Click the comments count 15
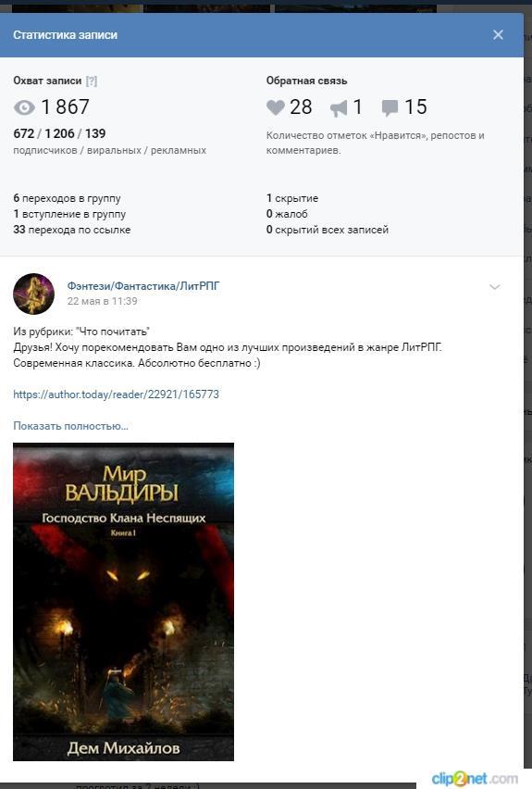The height and width of the screenshot is (789, 532). click(415, 107)
